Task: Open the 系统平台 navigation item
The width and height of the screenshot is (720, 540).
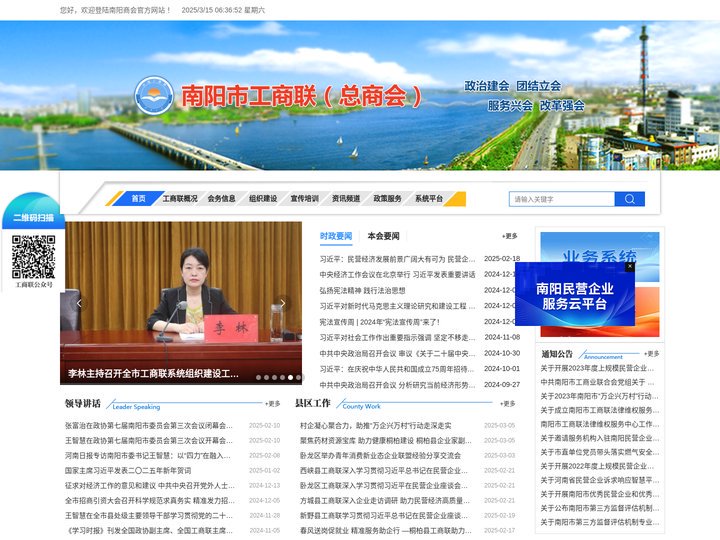Action: 429,198
